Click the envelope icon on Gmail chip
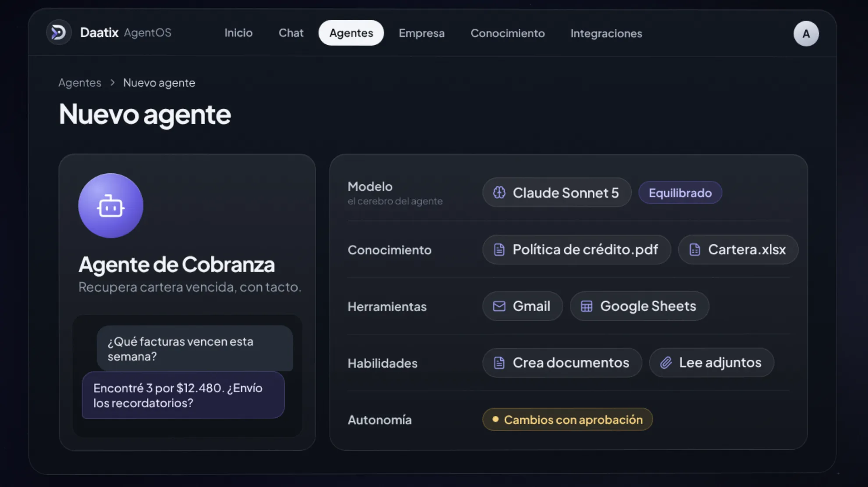This screenshot has height=487, width=868. click(499, 306)
